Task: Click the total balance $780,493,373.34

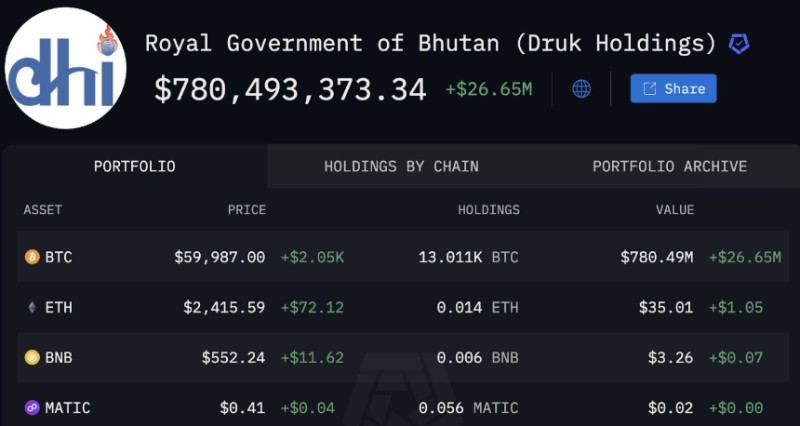Action: tap(290, 89)
